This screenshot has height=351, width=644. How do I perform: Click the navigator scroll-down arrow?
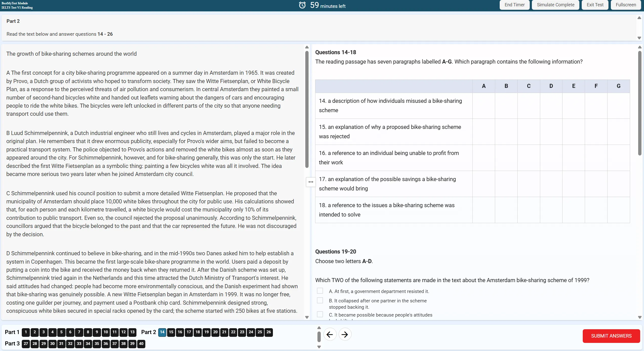click(319, 347)
